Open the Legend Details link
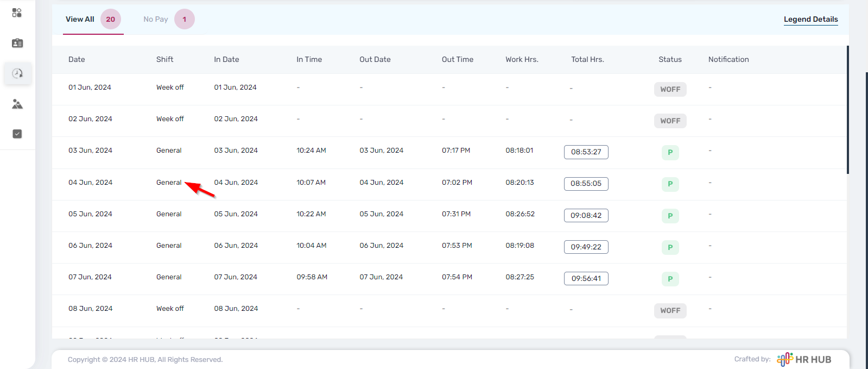 tap(810, 20)
